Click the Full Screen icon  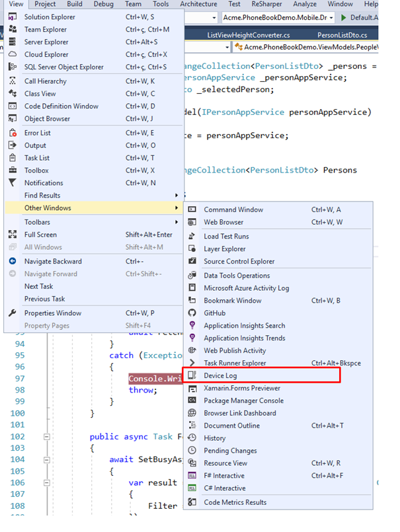click(13, 235)
